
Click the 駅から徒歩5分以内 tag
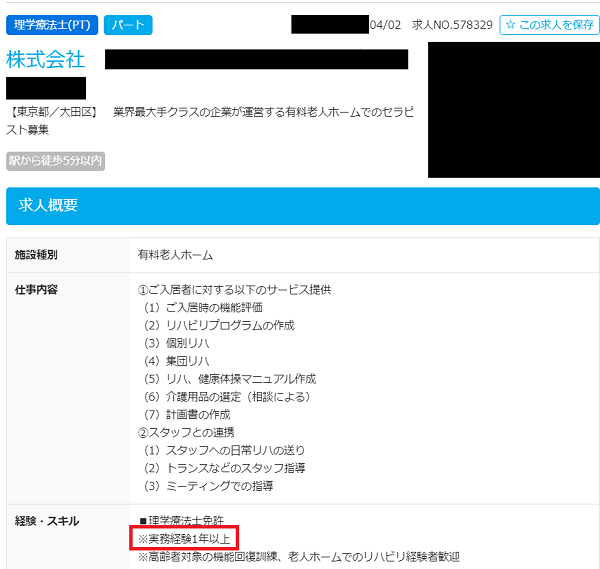(55, 161)
